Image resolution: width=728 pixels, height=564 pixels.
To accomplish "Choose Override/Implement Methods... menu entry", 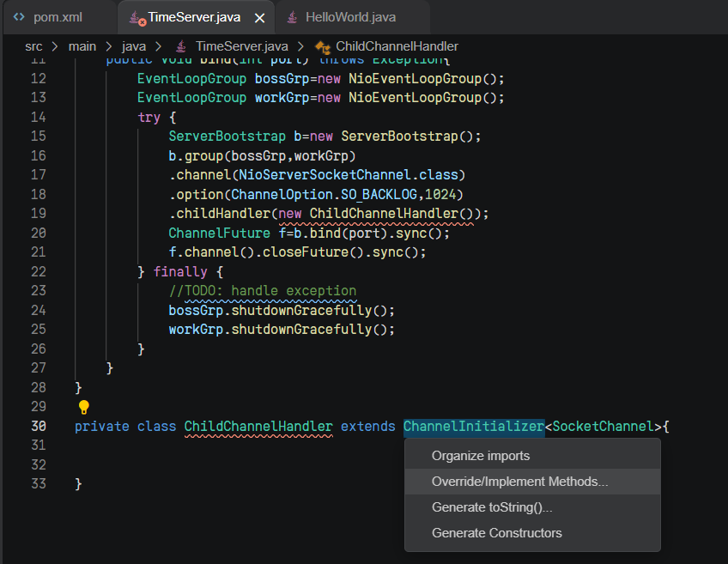I will [519, 482].
